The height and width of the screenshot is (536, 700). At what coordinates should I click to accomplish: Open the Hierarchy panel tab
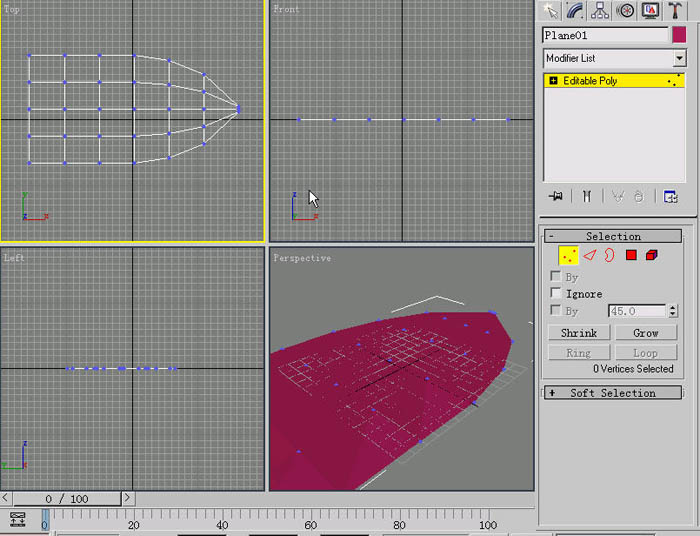click(600, 11)
